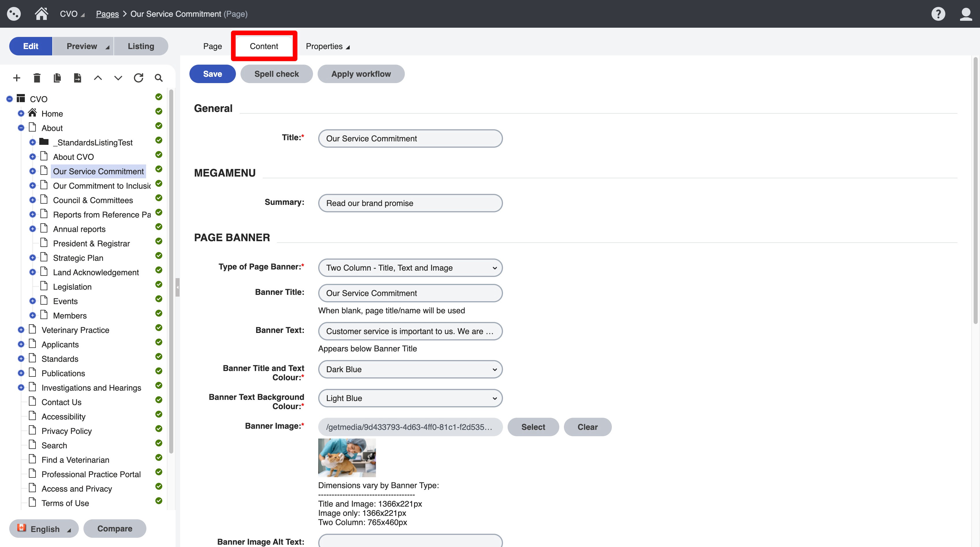Click into the Summary input field
The image size is (980, 547).
point(410,203)
